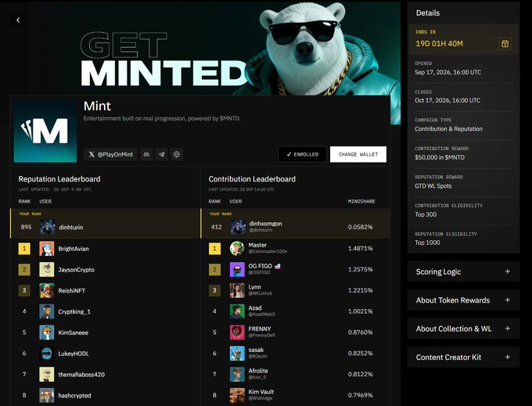Click the Reputation Leaderboard heading
The width and height of the screenshot is (532, 406).
(59, 179)
